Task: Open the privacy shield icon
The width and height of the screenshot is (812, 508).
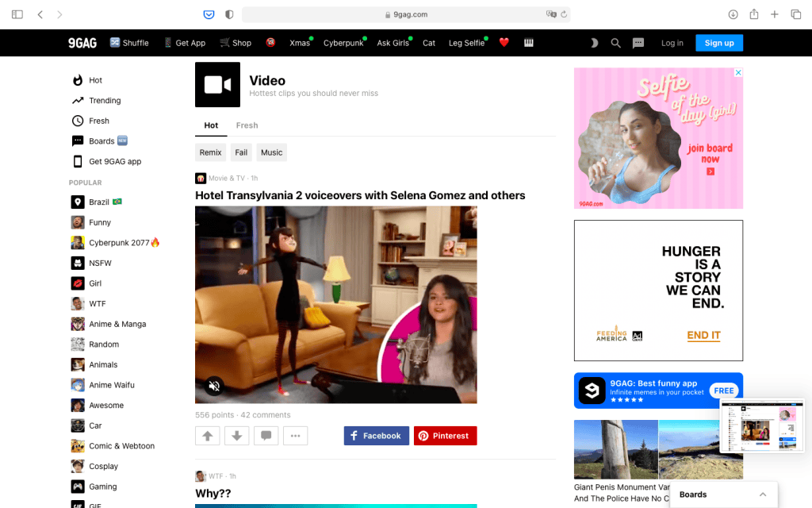Action: coord(229,14)
